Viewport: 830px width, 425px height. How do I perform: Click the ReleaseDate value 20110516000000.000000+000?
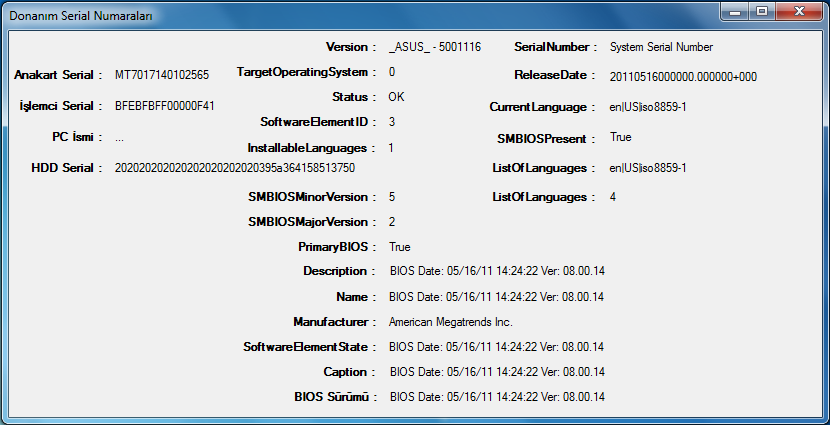pos(683,77)
